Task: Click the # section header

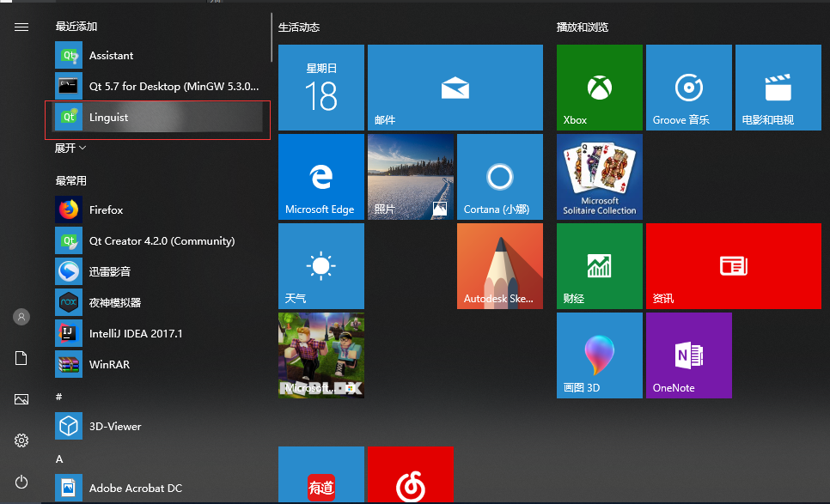Action: pos(59,397)
